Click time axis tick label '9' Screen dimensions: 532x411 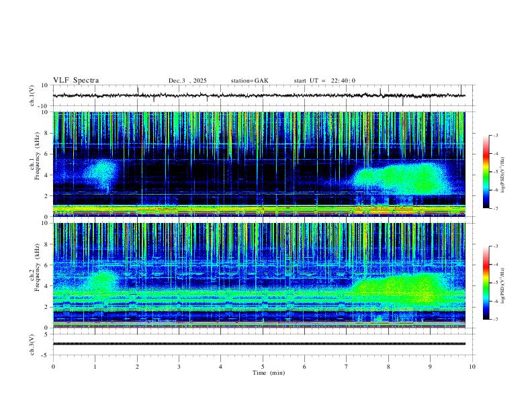[x=430, y=367]
